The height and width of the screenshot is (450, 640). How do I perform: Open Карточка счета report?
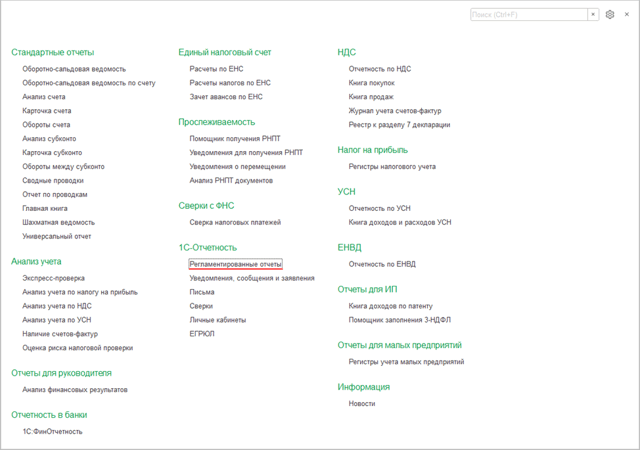(x=47, y=111)
